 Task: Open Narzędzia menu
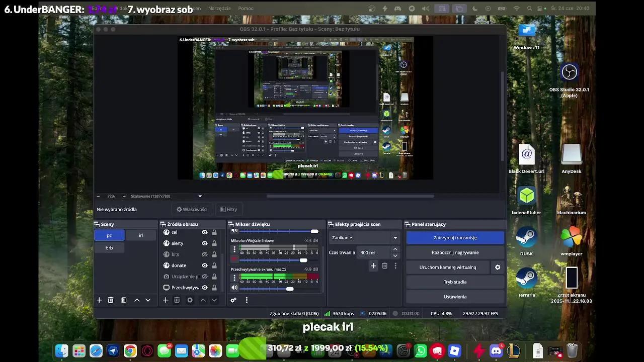pyautogui.click(x=219, y=9)
